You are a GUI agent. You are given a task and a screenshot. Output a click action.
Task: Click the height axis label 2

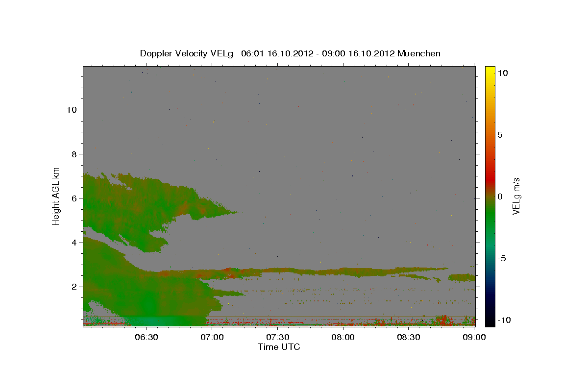click(x=74, y=287)
